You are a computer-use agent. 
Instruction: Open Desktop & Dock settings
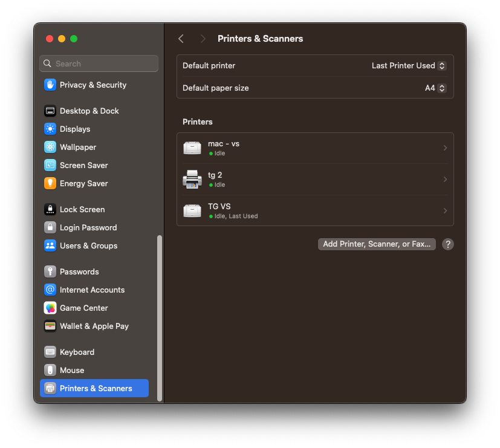(x=94, y=111)
